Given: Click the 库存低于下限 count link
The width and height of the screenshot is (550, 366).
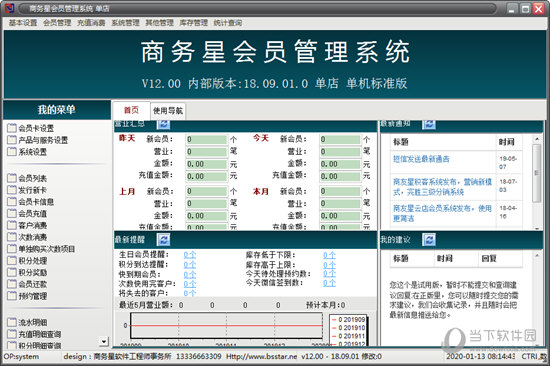Looking at the screenshot, I should 329,255.
